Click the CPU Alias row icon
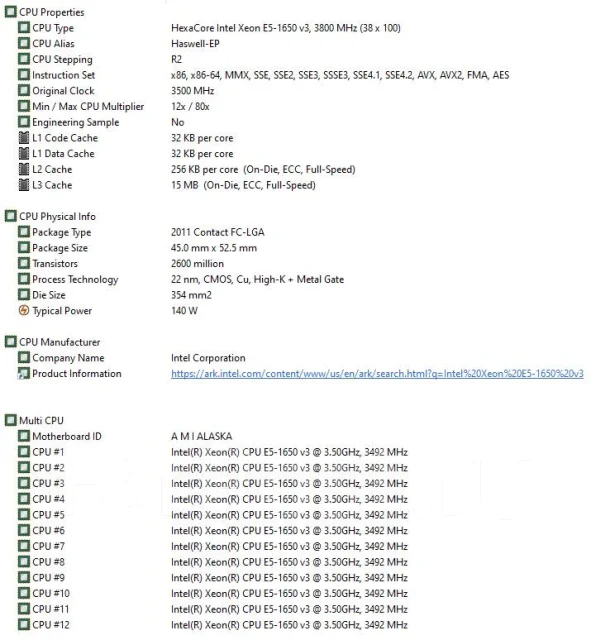This screenshot has width=591, height=640. pyautogui.click(x=24, y=43)
